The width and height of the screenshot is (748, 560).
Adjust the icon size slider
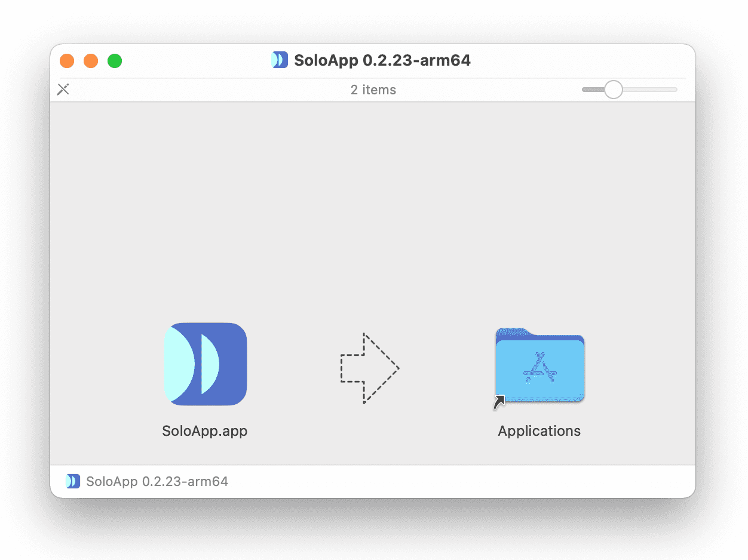coord(613,89)
